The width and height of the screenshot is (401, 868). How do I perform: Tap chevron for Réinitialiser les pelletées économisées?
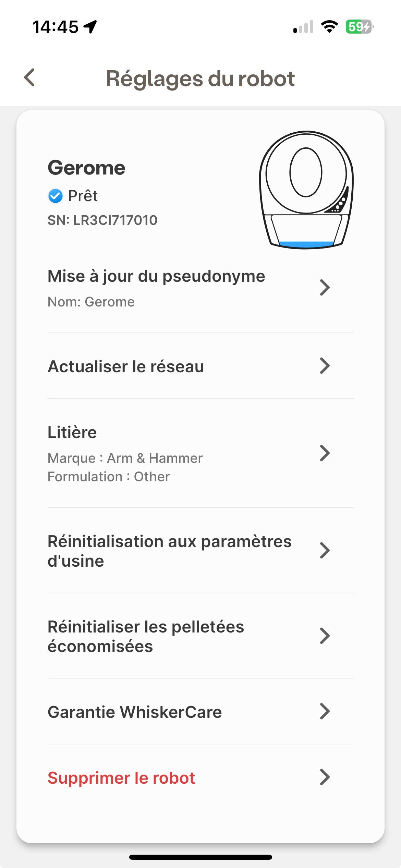(324, 636)
